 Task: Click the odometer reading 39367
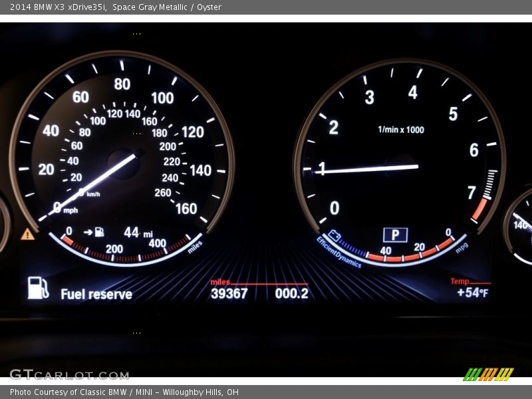point(229,293)
